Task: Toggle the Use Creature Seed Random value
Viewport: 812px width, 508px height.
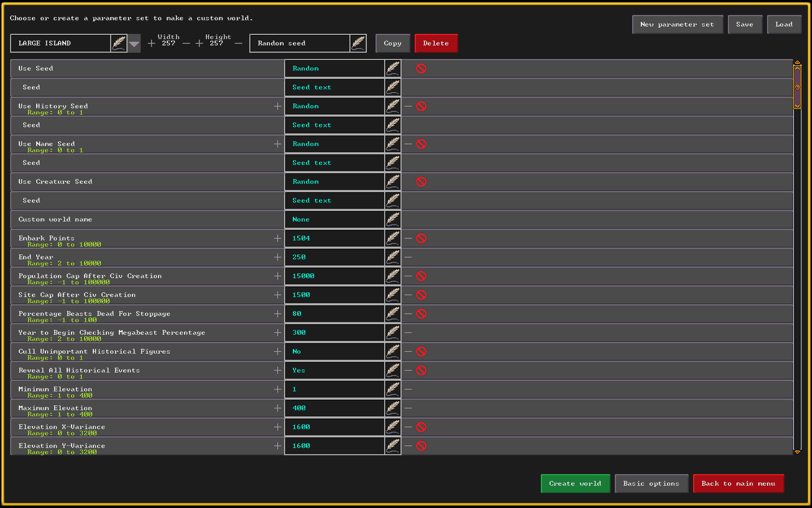Action: (334, 181)
